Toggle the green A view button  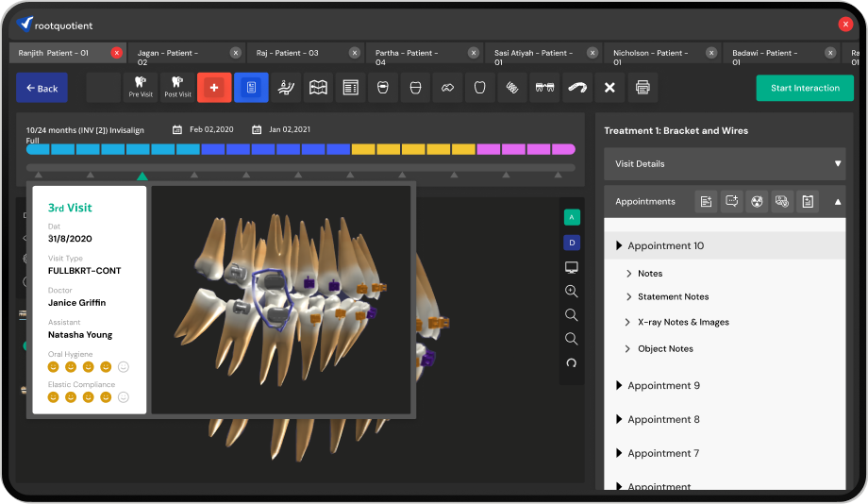572,217
